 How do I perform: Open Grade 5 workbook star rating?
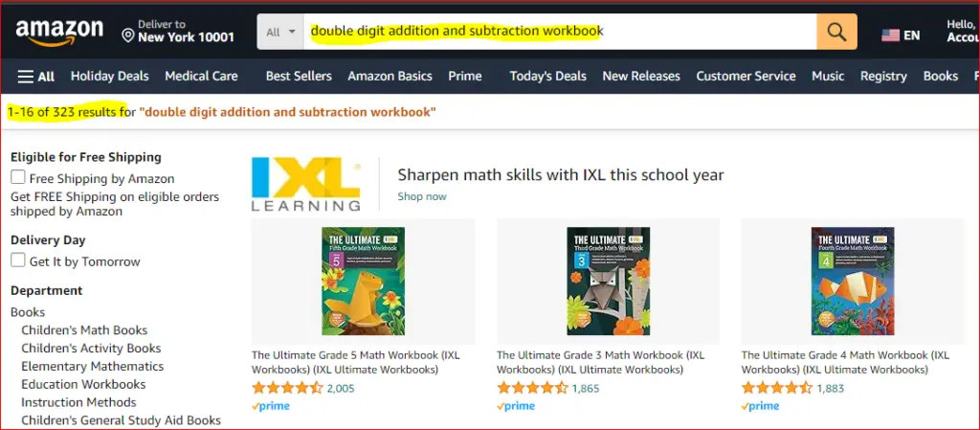[x=287, y=388]
